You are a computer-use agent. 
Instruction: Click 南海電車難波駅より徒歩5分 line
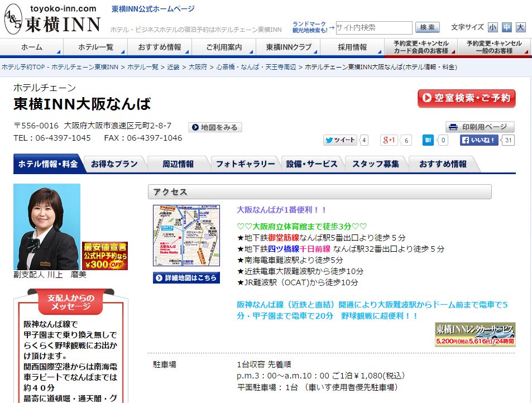pos(290,260)
